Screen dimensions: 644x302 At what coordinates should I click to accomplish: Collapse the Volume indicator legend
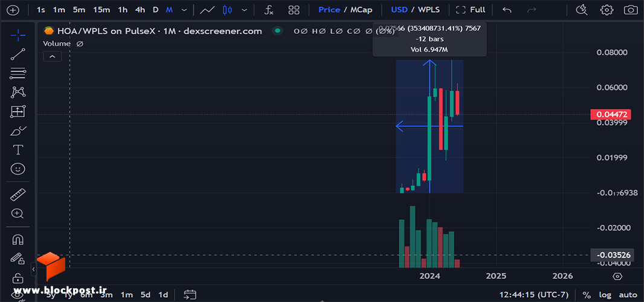coord(52,57)
